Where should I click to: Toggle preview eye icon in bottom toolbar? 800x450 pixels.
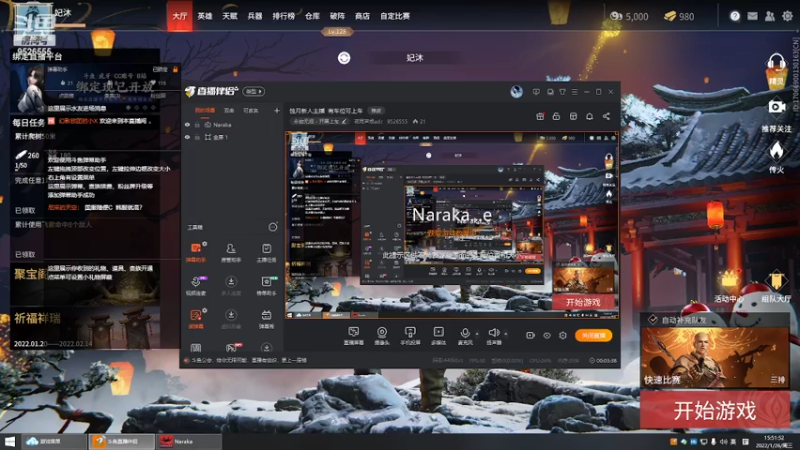point(546,335)
